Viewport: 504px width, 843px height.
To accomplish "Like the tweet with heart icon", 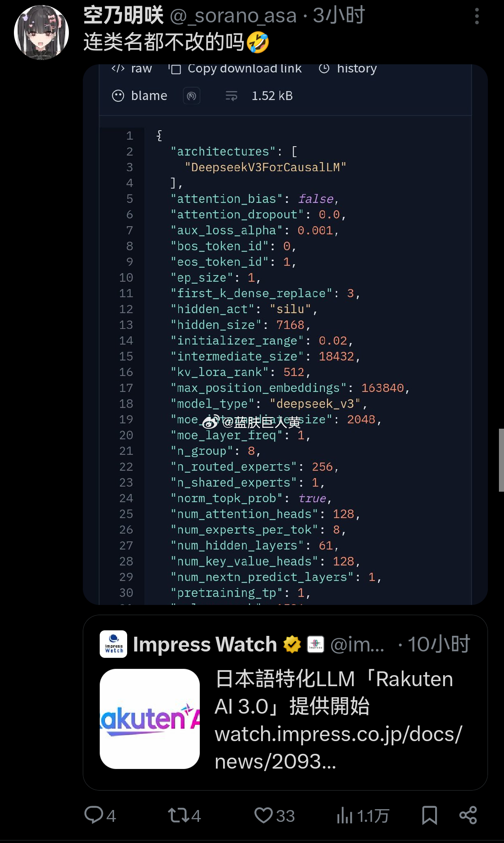I will pyautogui.click(x=264, y=815).
